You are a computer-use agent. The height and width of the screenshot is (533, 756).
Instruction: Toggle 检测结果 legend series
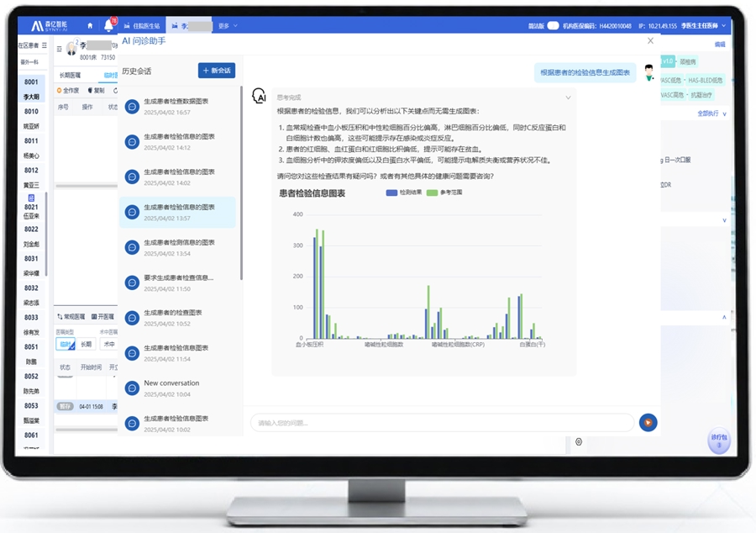403,193
